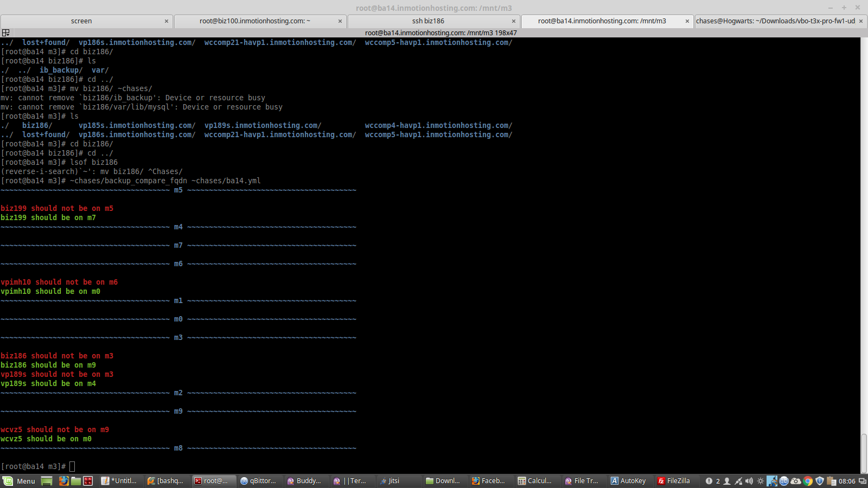Switch to the 'ssh biz186' tab
Viewport: 868px width, 488px height.
[x=428, y=21]
